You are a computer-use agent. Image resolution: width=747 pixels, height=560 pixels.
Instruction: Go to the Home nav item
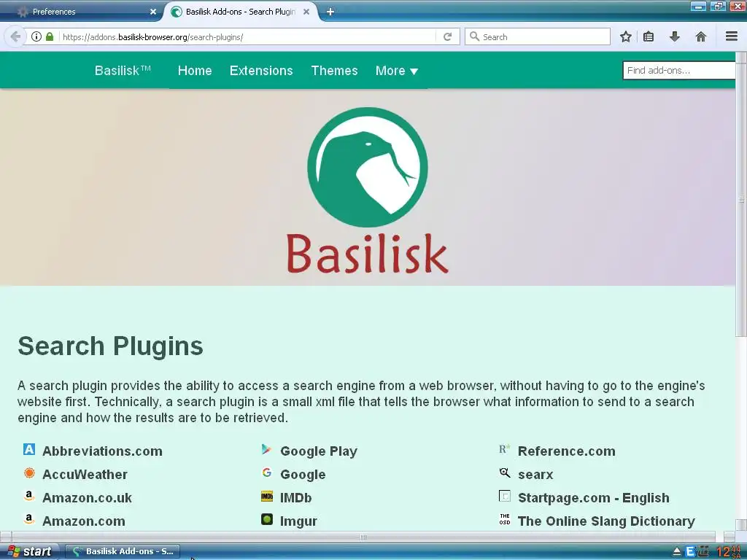click(x=194, y=71)
